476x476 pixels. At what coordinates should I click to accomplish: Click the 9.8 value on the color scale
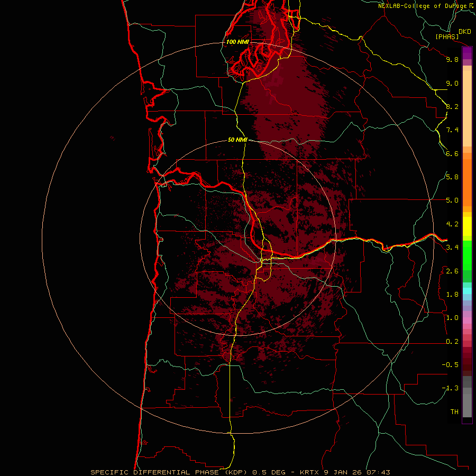pos(452,59)
